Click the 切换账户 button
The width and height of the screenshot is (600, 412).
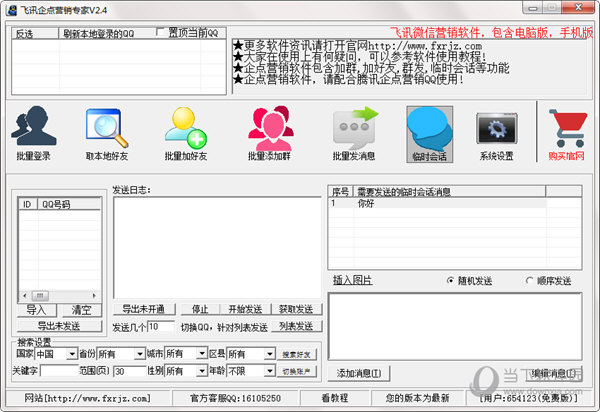297,371
